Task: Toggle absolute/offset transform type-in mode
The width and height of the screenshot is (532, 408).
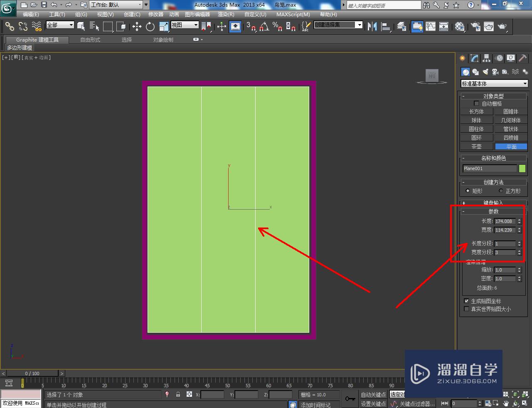Action: pyautogui.click(x=189, y=394)
